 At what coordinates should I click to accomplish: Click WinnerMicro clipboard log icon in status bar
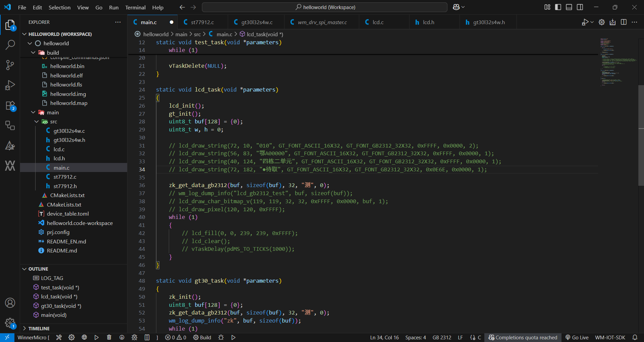[x=147, y=337]
